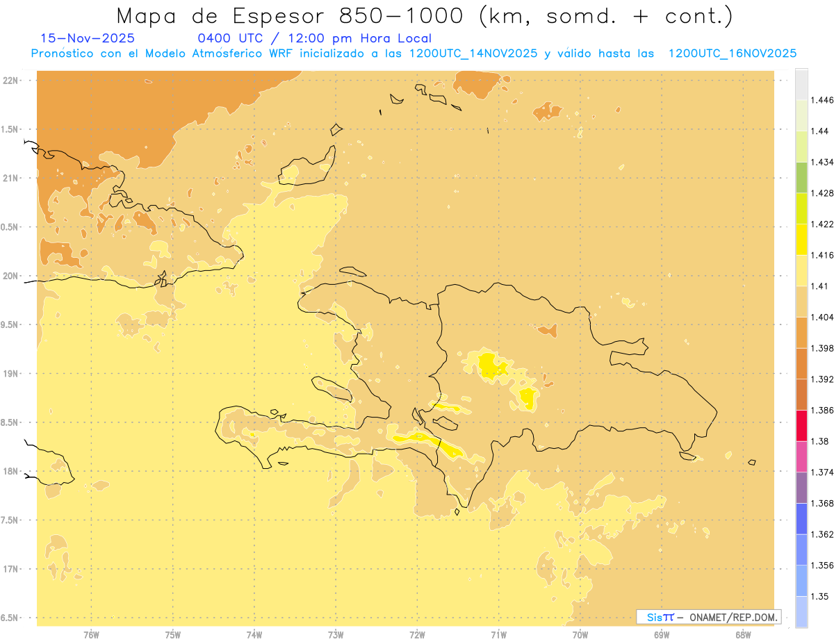Viewport: 834px width, 644px height.
Task: Click the "22N" latitude label
Action: click(10, 81)
